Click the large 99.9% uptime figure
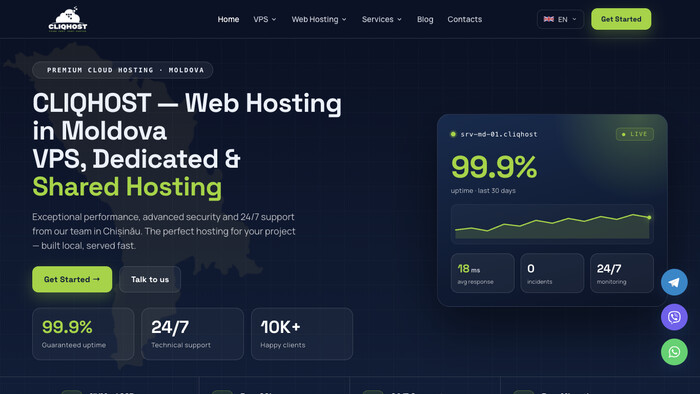 click(x=494, y=167)
